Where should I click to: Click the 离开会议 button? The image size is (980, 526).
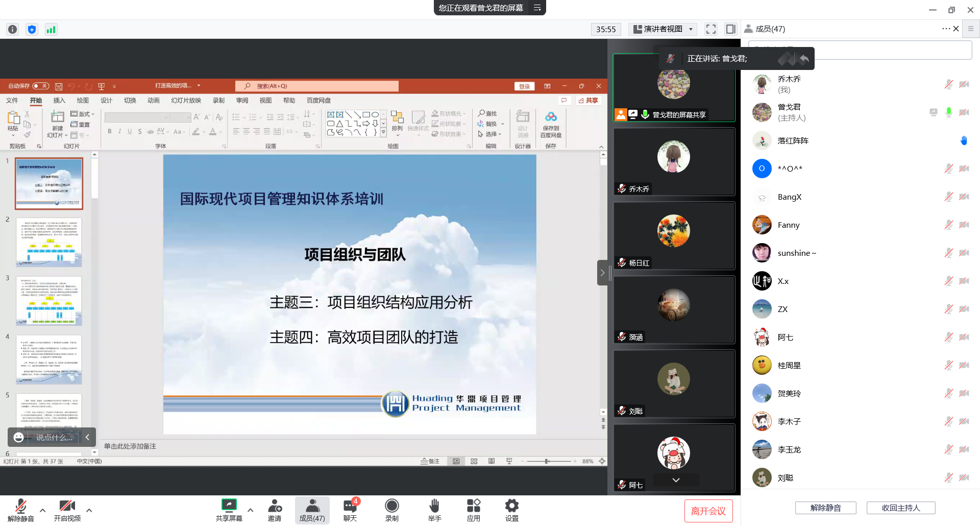(708, 511)
